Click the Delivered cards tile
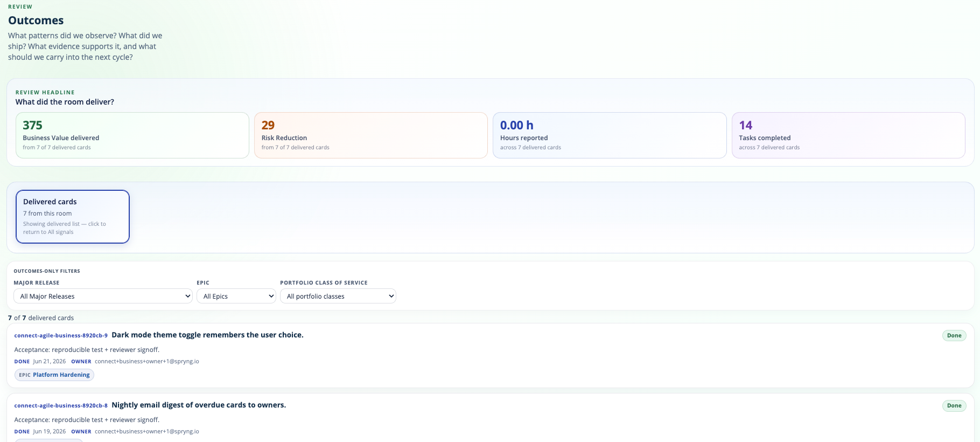The image size is (980, 442). pos(73,217)
